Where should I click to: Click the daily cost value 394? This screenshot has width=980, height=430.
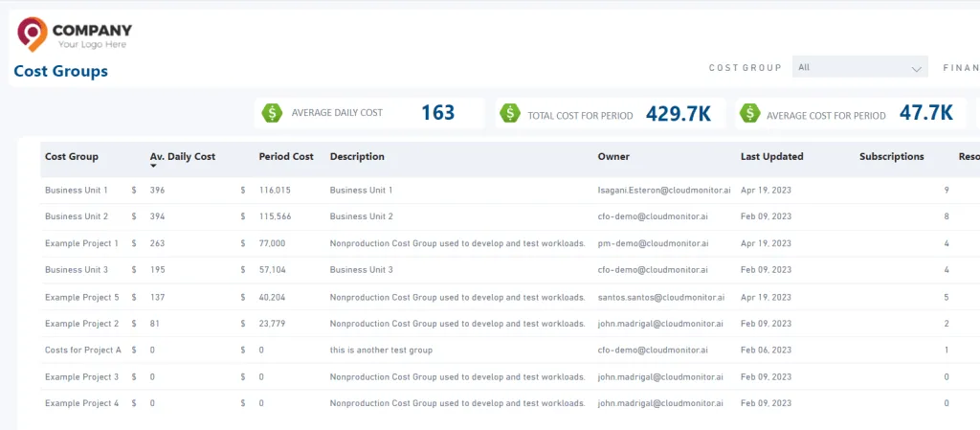pos(158,216)
